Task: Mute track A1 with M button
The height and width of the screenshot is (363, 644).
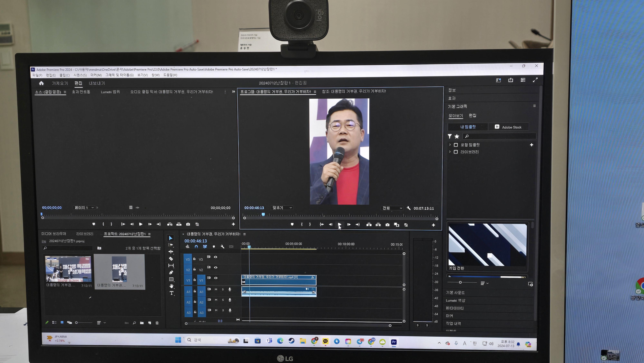Action: click(216, 290)
